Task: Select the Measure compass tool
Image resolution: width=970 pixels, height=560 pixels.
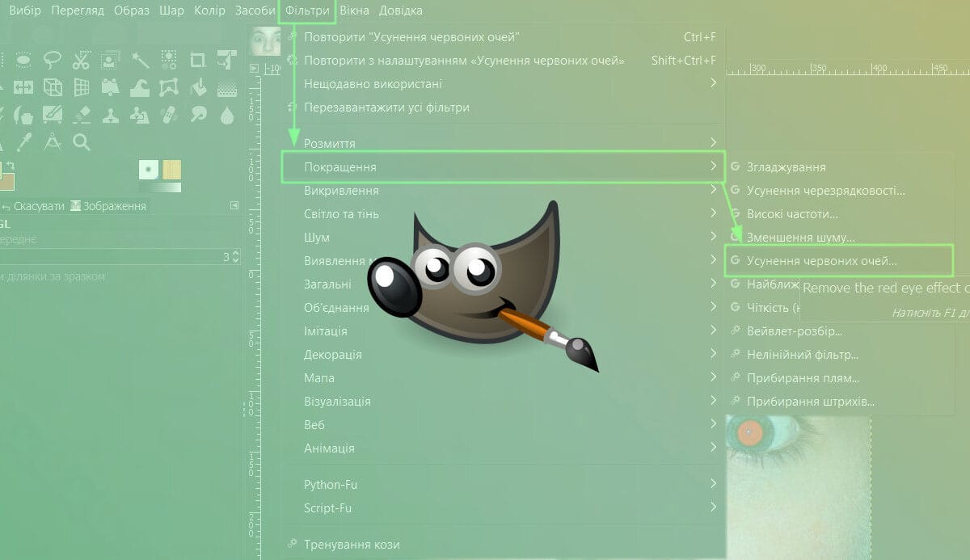Action: 53,142
